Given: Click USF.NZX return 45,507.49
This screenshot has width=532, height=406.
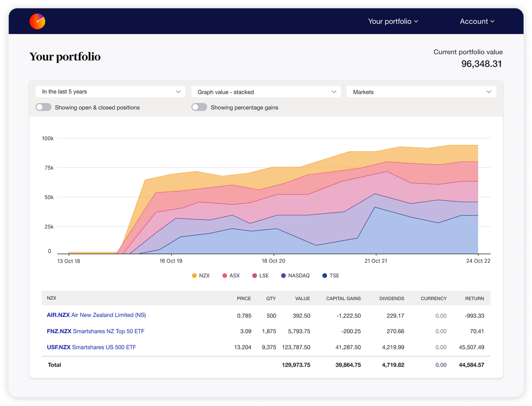Looking at the screenshot, I should pos(471,347).
